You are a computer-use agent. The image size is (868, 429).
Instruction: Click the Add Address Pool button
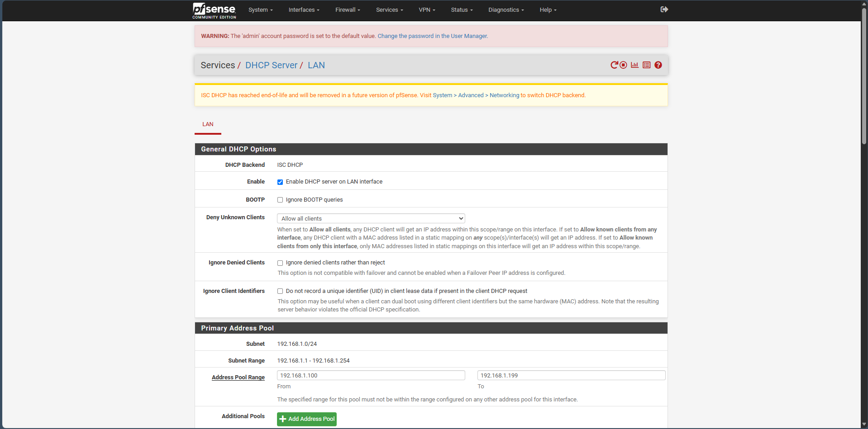click(x=307, y=419)
